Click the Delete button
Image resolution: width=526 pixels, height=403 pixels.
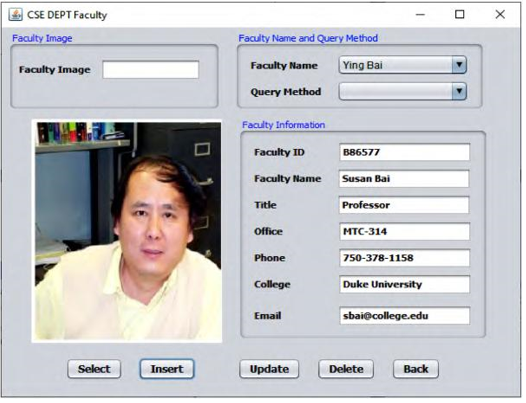[346, 369]
